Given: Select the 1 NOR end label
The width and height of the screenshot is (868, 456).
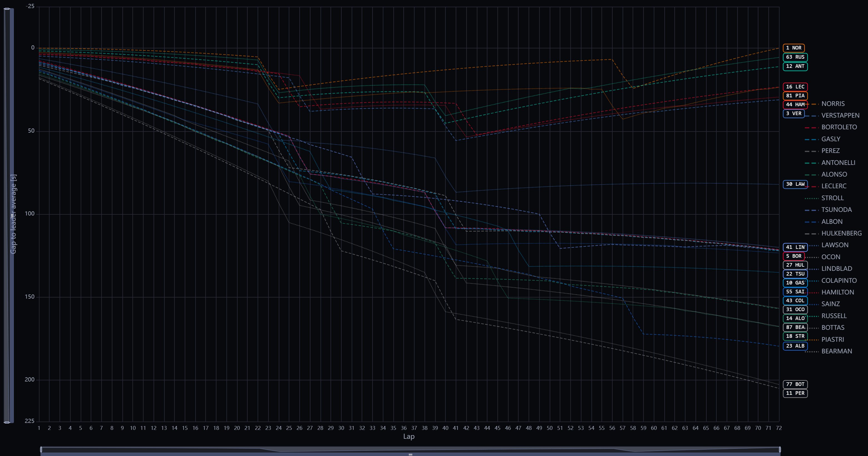Looking at the screenshot, I should [793, 48].
